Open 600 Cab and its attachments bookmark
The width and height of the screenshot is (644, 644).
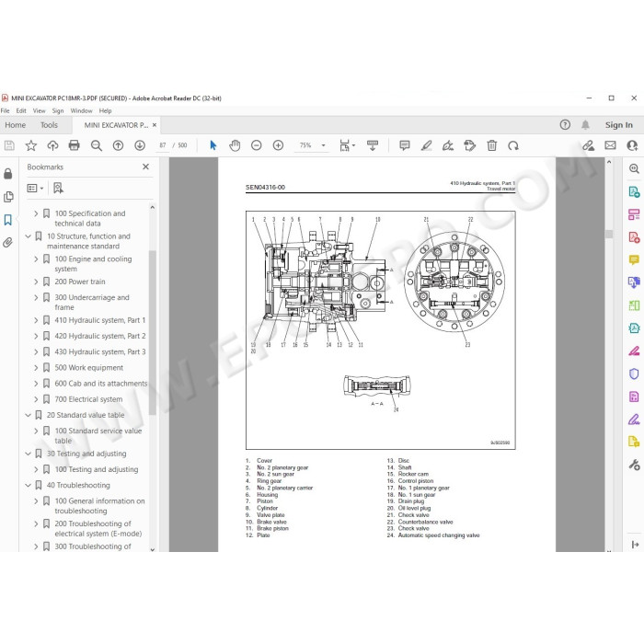[x=101, y=384]
